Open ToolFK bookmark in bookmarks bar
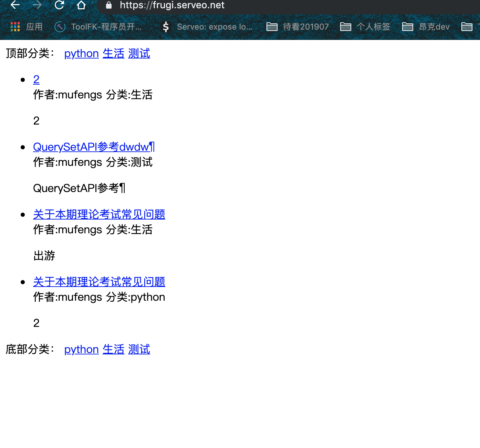The height and width of the screenshot is (448, 480). (98, 27)
